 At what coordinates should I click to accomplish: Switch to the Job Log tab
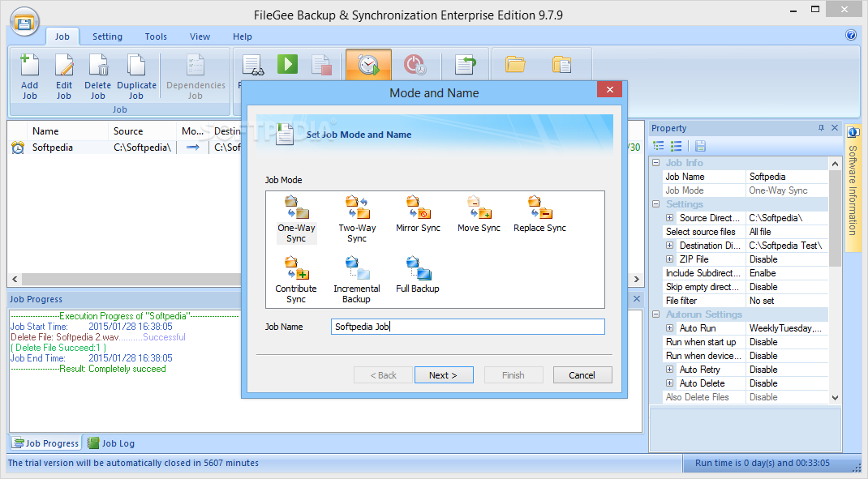[112, 443]
